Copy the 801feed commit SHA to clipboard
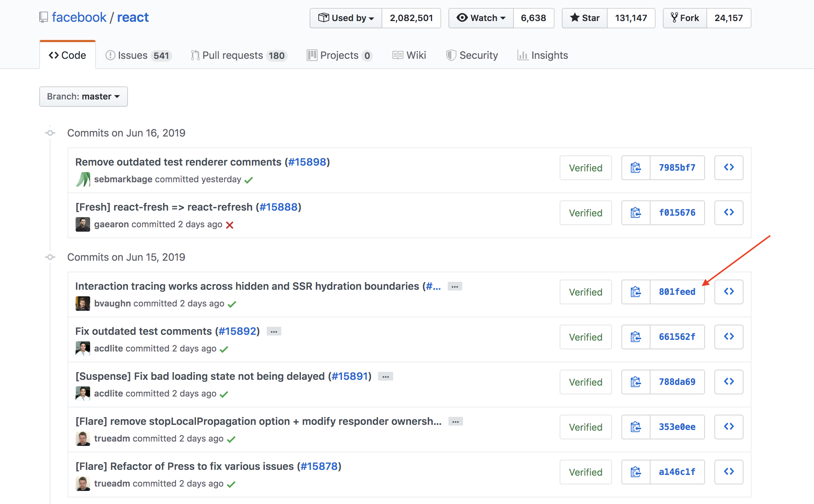The image size is (814, 504). (636, 292)
